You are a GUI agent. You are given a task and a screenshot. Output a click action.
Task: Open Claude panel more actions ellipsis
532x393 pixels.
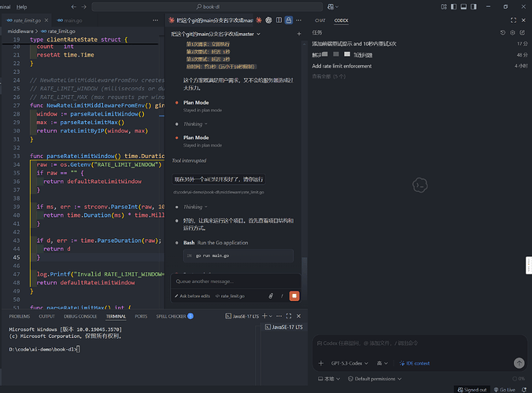pyautogui.click(x=298, y=20)
